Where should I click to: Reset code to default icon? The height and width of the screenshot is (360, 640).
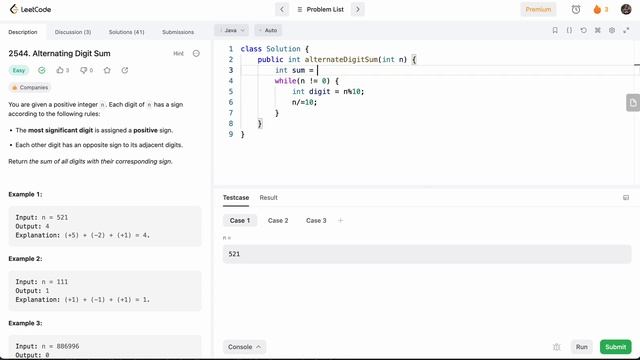[583, 30]
